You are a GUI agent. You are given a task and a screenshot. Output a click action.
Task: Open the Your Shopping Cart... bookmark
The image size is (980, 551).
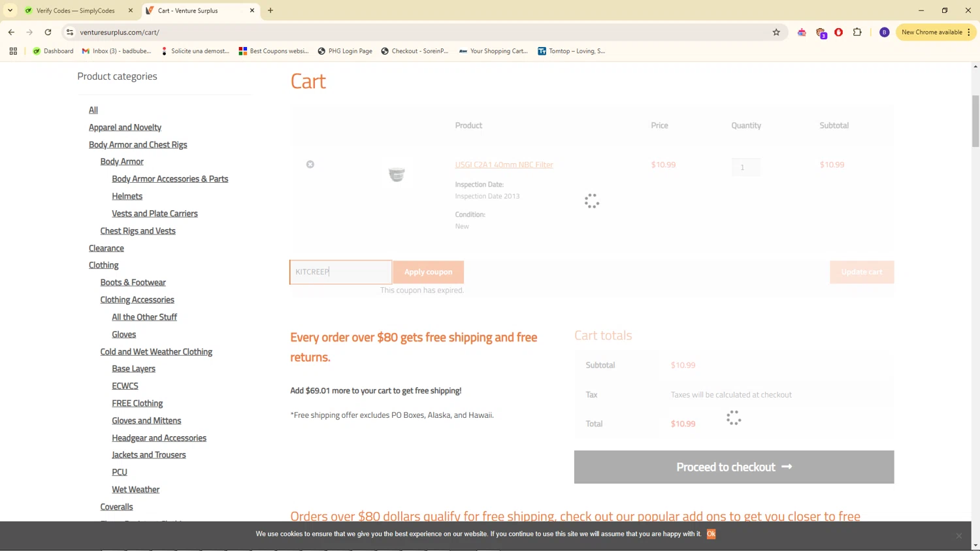click(x=493, y=51)
